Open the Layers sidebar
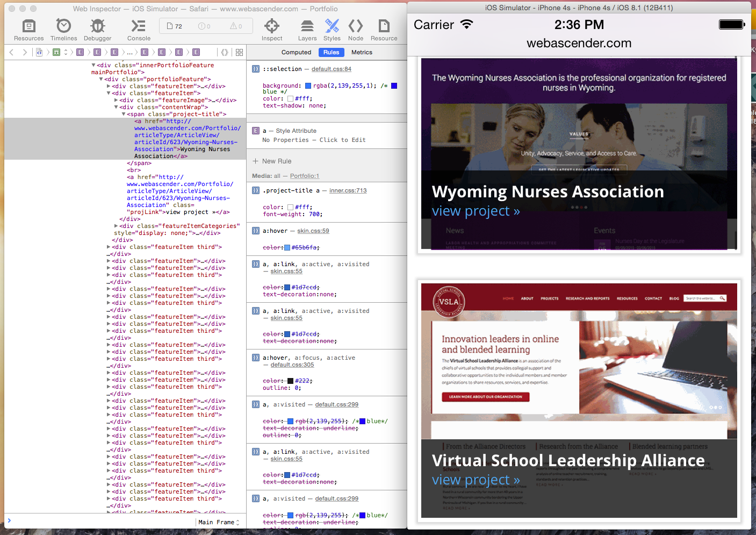 [x=307, y=30]
